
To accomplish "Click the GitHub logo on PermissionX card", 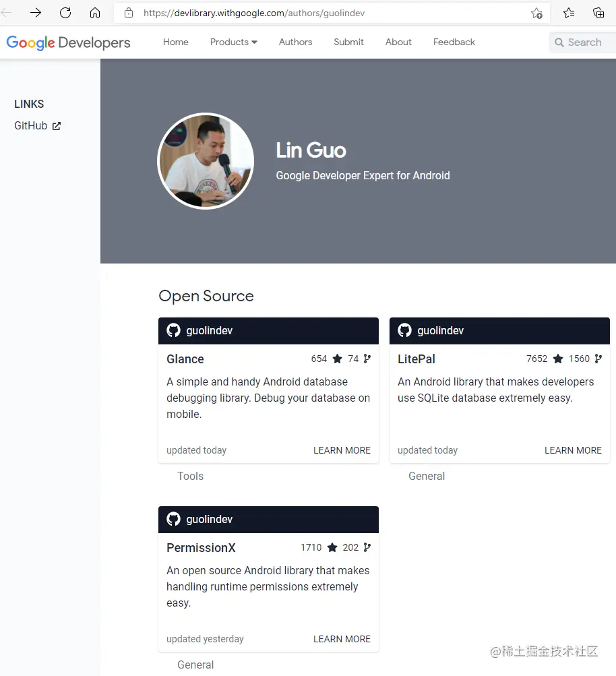I will (173, 519).
